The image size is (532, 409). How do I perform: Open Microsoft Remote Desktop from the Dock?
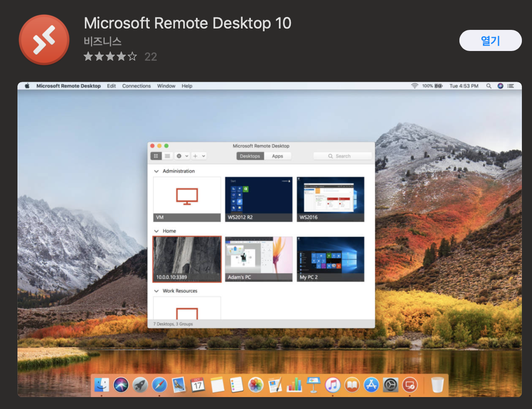[410, 385]
